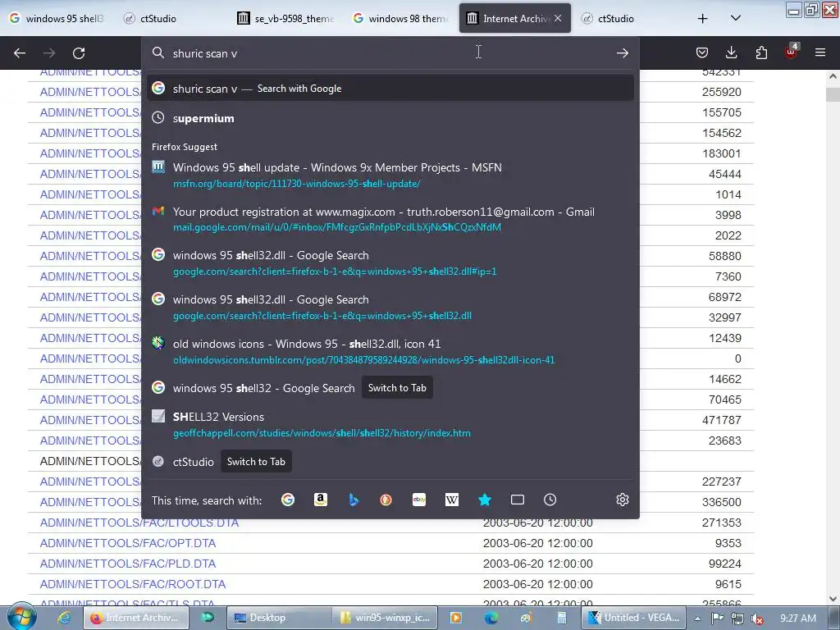The image size is (840, 630).
Task: Open the Microsoft Edge taskbar icon
Action: [x=491, y=618]
